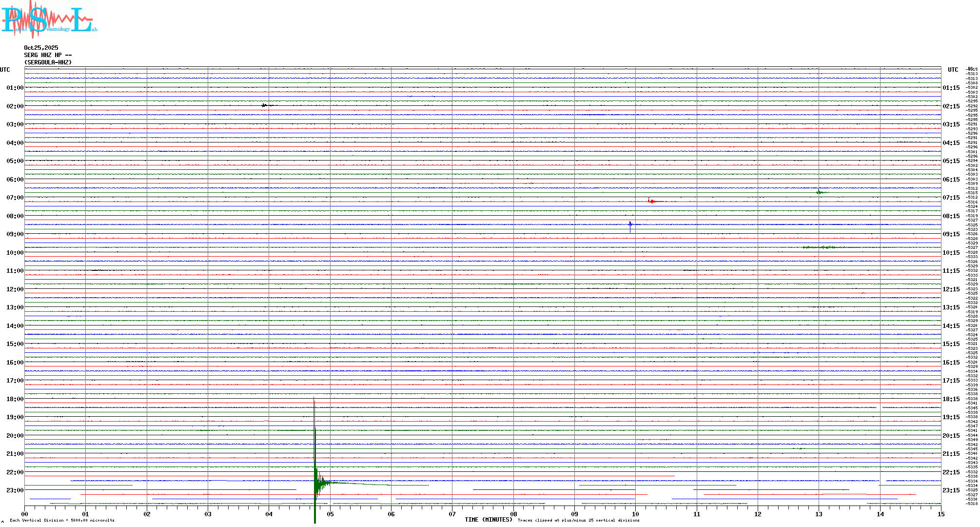This screenshot has width=980, height=527.
Task: Click the minute 15 tick label
Action: click(x=941, y=514)
